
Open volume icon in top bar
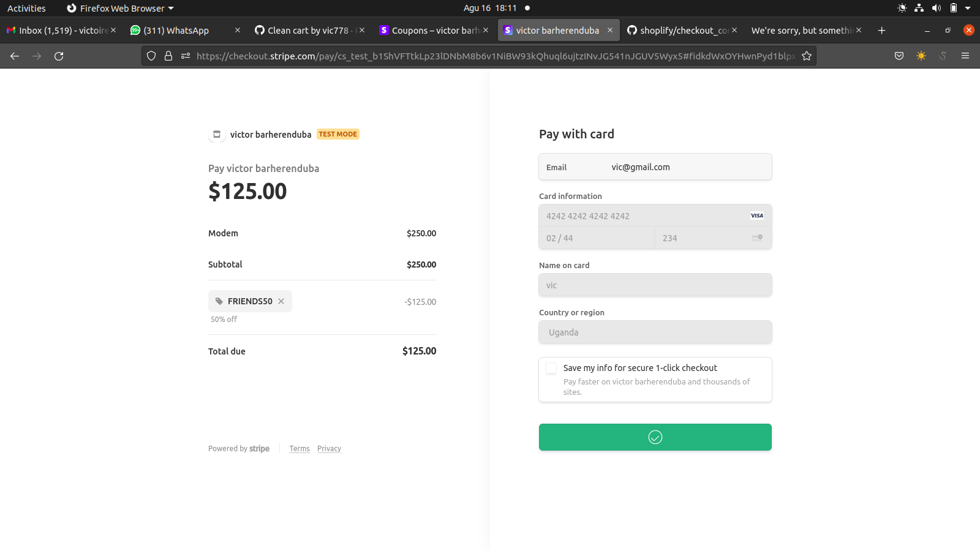(936, 8)
